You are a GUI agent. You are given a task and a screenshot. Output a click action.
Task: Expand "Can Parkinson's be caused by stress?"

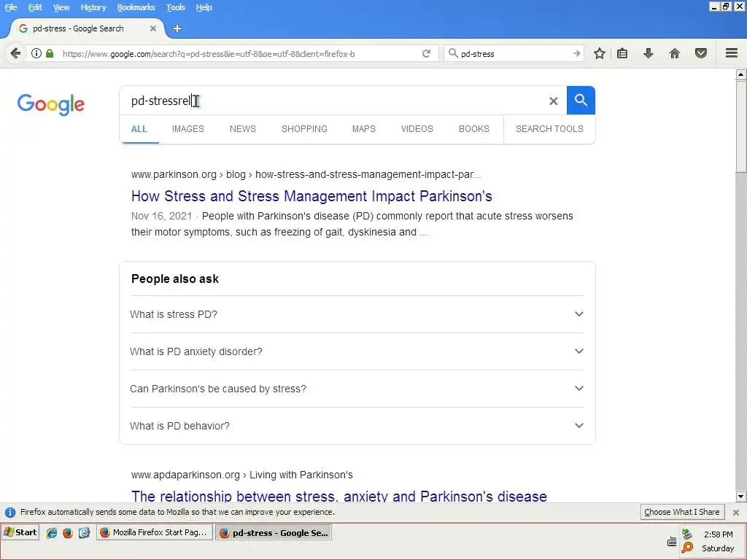pyautogui.click(x=357, y=389)
